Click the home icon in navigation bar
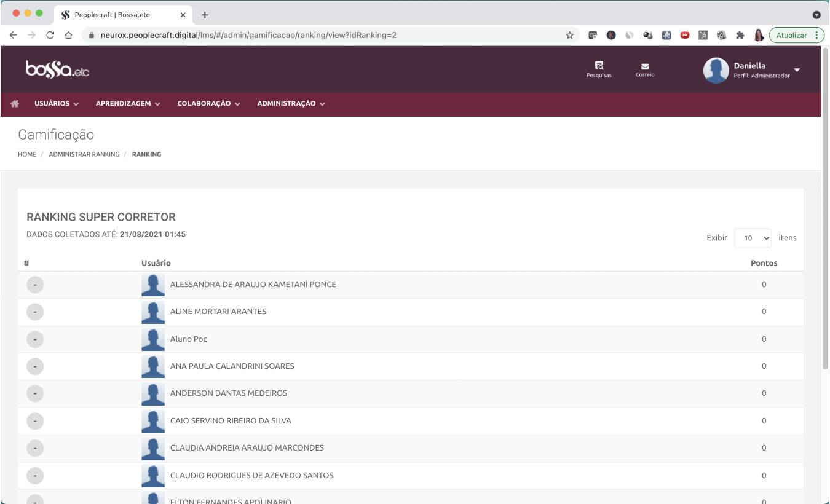 (x=15, y=104)
